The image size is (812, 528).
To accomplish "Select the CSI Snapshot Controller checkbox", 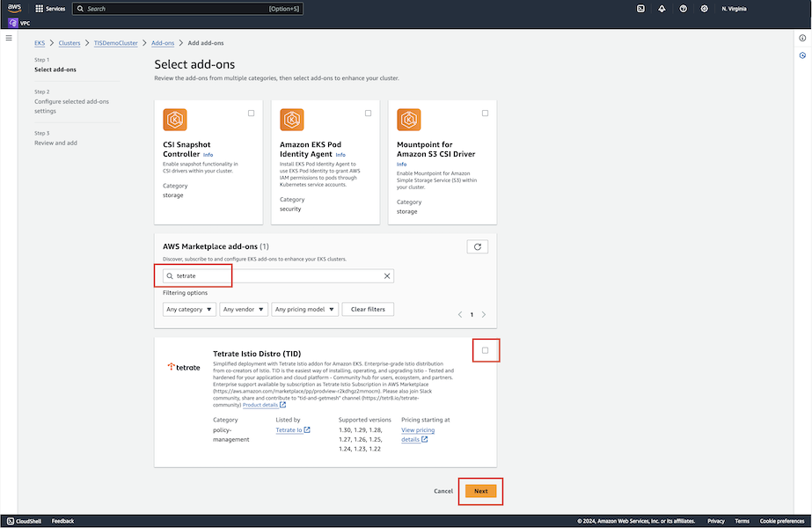I will tap(251, 113).
